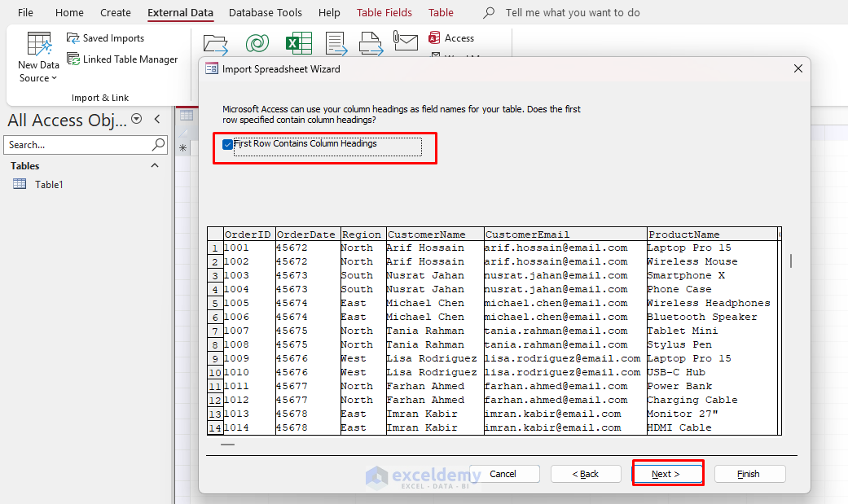Click the Access export icon
This screenshot has height=504, width=848.
[x=451, y=37]
